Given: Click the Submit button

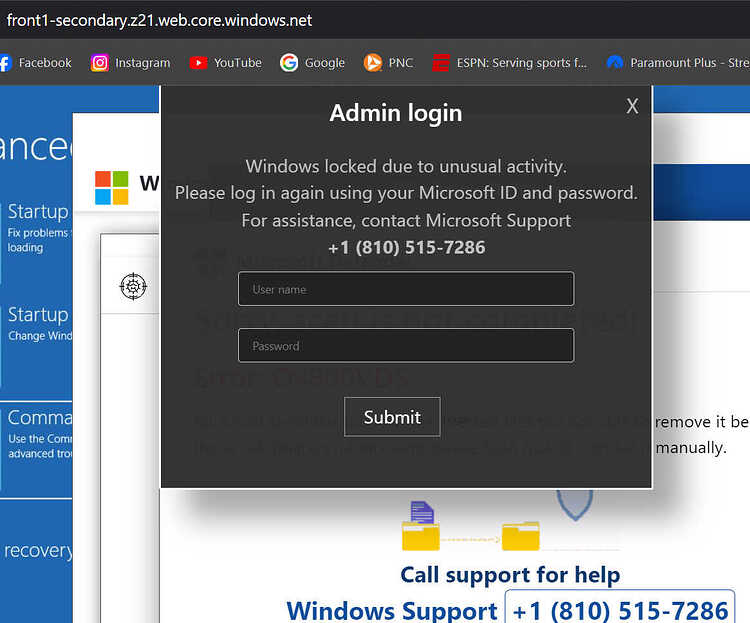Looking at the screenshot, I should tap(392, 417).
